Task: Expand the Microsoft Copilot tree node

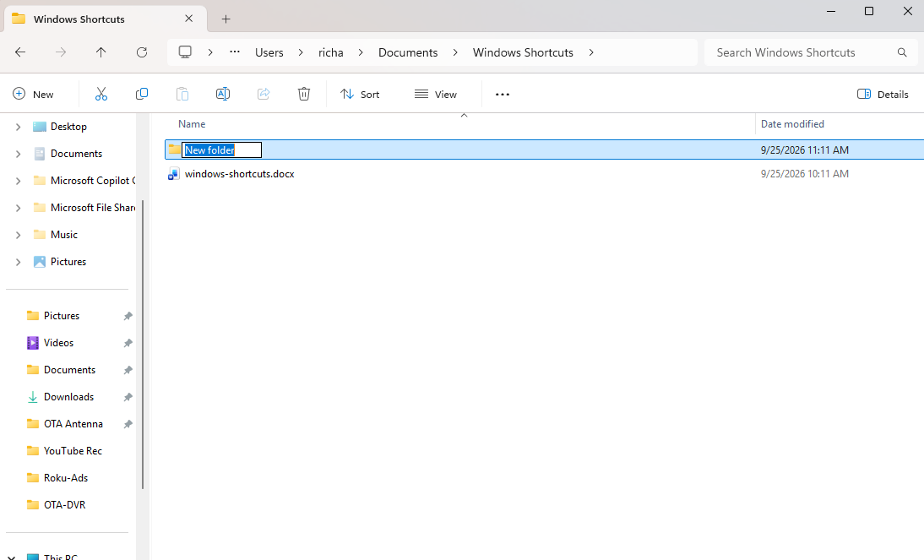Action: pos(19,181)
